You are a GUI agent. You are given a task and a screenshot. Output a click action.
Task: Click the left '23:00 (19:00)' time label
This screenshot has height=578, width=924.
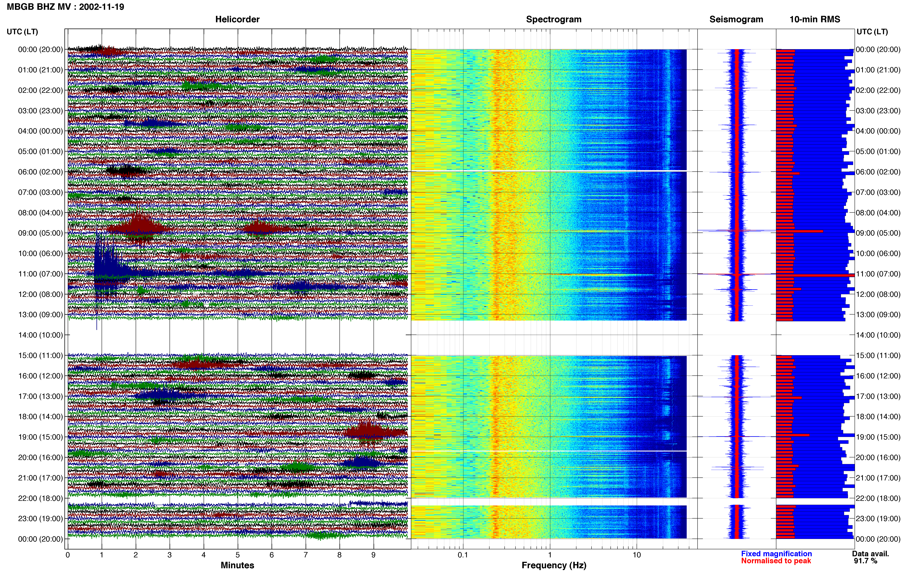pos(40,519)
